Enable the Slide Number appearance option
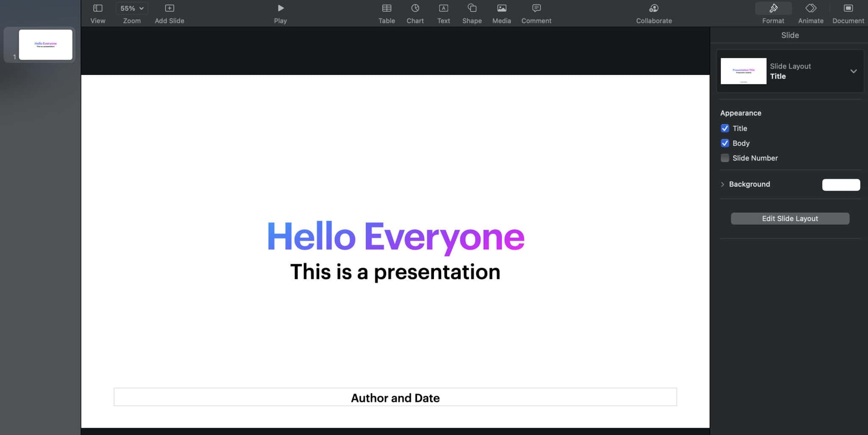868x435 pixels. pyautogui.click(x=725, y=158)
